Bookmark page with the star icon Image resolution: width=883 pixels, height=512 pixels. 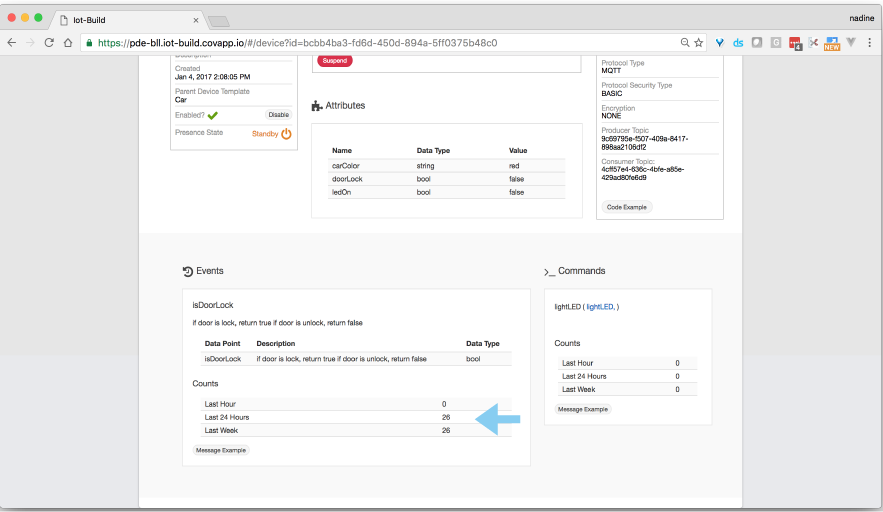click(x=699, y=43)
